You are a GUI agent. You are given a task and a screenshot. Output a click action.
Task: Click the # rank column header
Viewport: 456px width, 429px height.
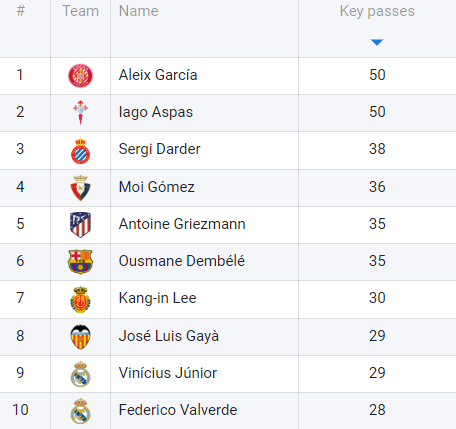tap(21, 11)
